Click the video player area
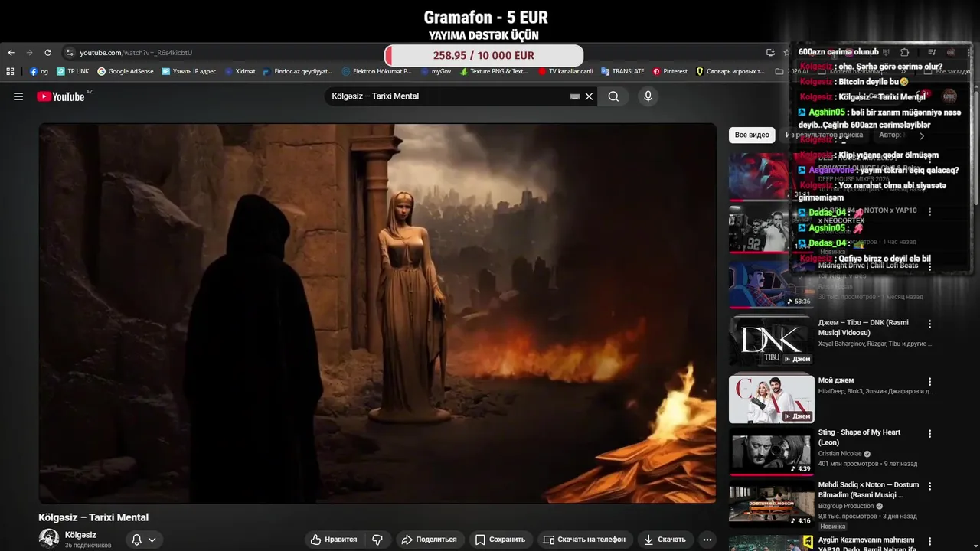The width and height of the screenshot is (980, 551). click(x=377, y=313)
